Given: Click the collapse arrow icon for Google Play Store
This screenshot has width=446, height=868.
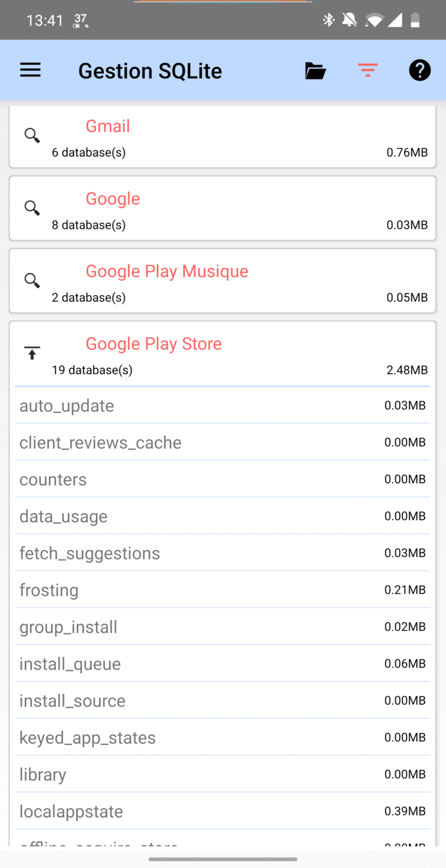Looking at the screenshot, I should tap(32, 353).
